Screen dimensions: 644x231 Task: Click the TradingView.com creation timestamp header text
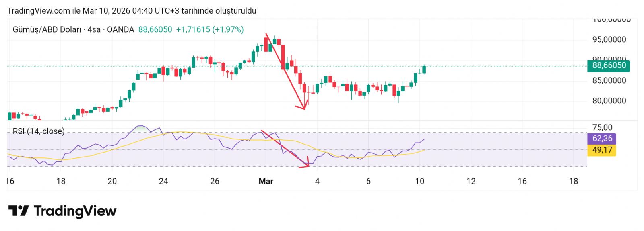coord(132,11)
